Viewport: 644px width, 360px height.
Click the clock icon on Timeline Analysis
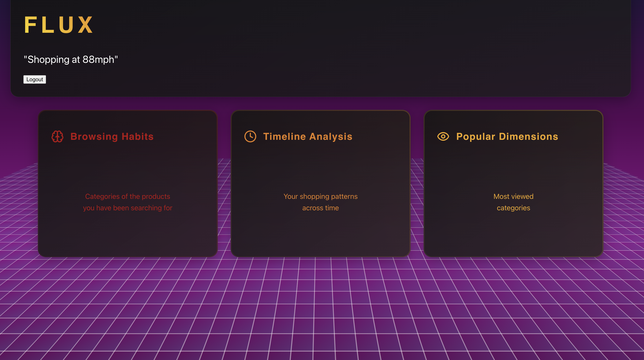point(250,136)
